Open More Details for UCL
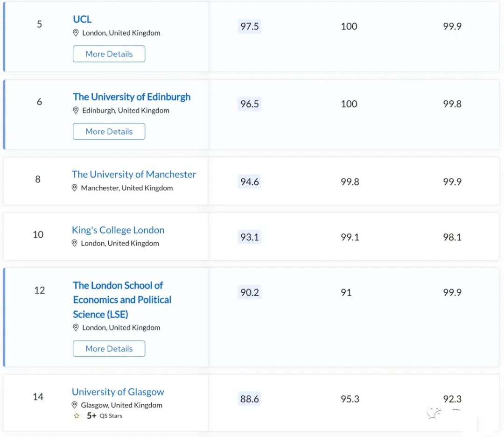The height and width of the screenshot is (437, 504). (109, 54)
